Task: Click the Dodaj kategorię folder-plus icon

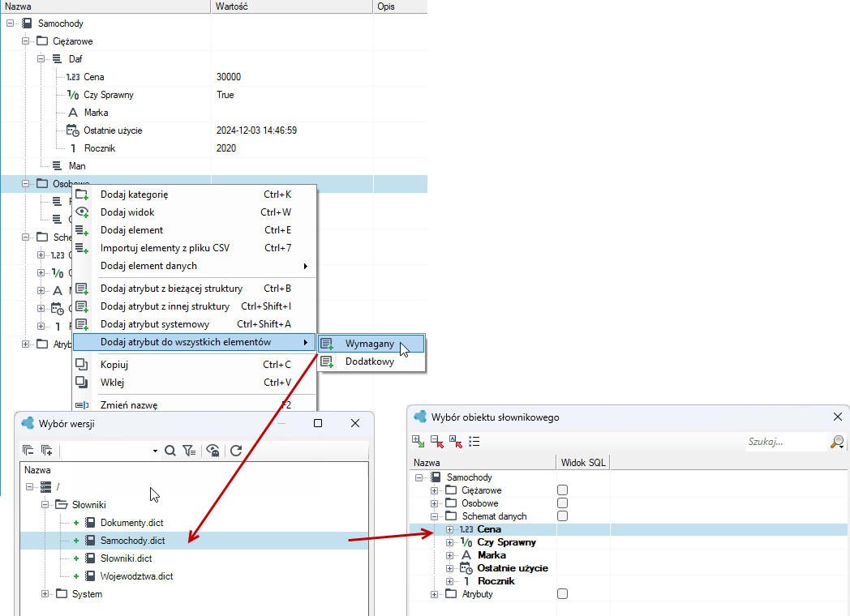Action: [x=82, y=195]
